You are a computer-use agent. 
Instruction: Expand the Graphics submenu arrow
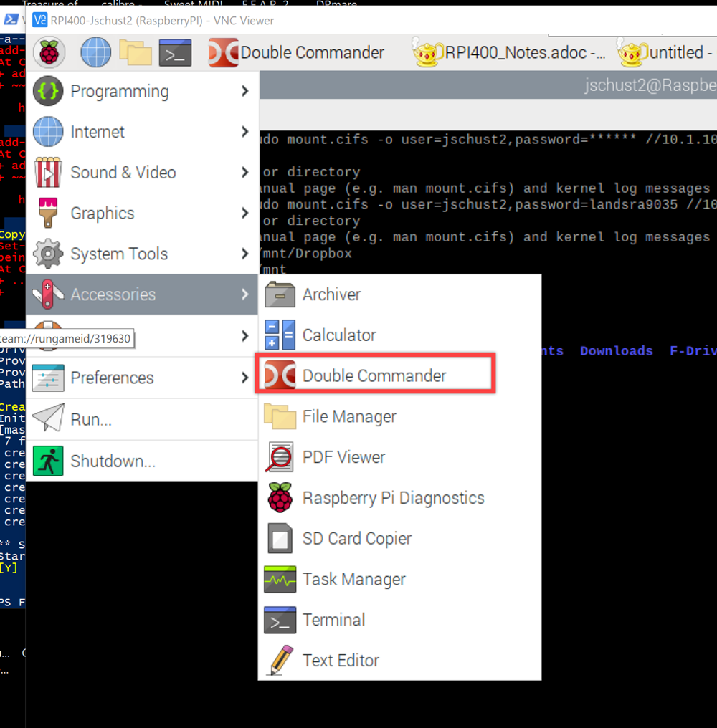(x=245, y=213)
